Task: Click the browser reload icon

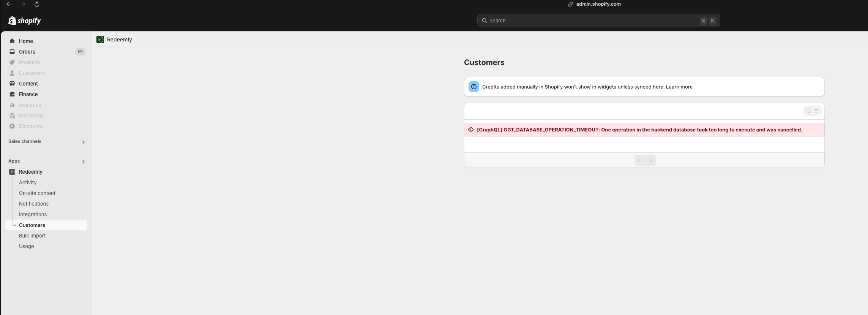Action: 37,4
